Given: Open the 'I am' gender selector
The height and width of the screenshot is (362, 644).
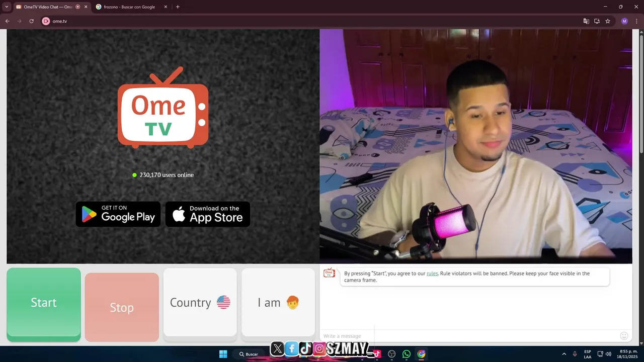Looking at the screenshot, I should click(278, 302).
